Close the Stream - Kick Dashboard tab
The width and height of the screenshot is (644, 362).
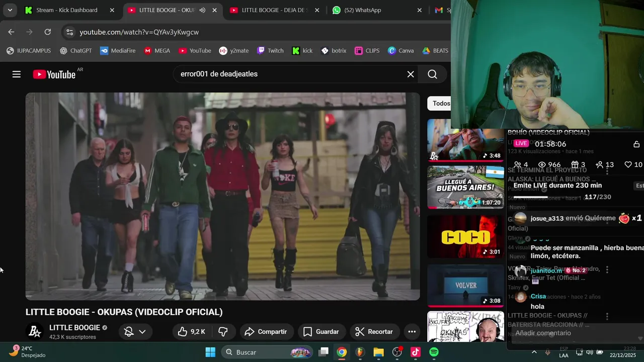[x=112, y=10]
